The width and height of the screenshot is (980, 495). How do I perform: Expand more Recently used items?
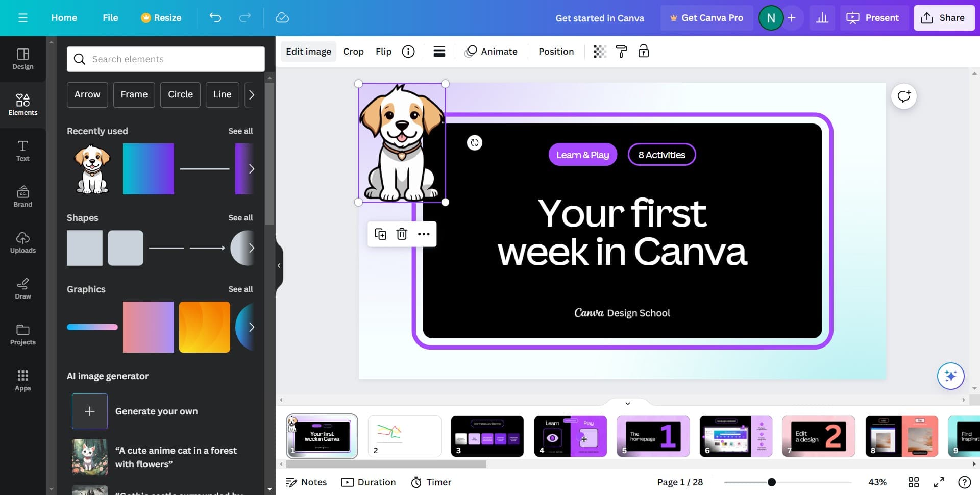251,169
